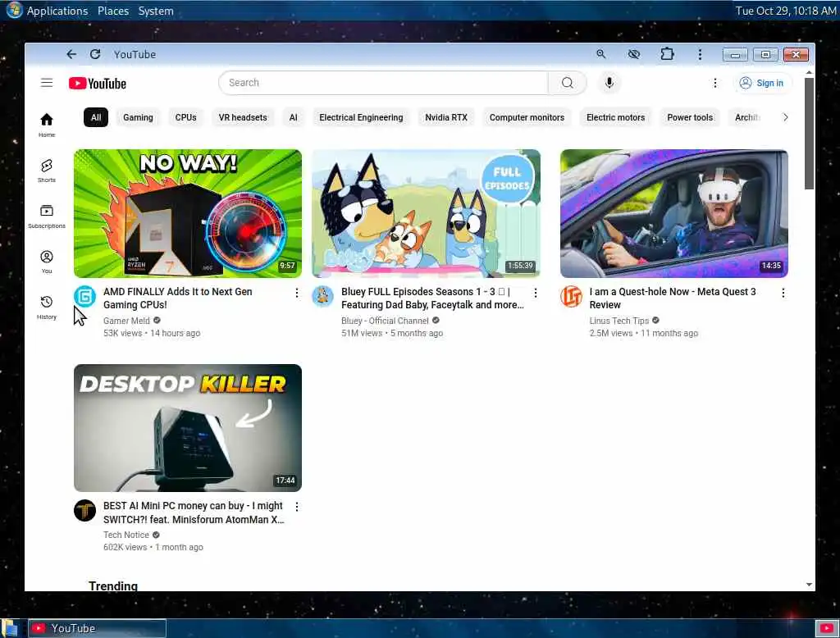840x638 pixels.
Task: Open the Places menu in top panel
Action: tap(113, 11)
